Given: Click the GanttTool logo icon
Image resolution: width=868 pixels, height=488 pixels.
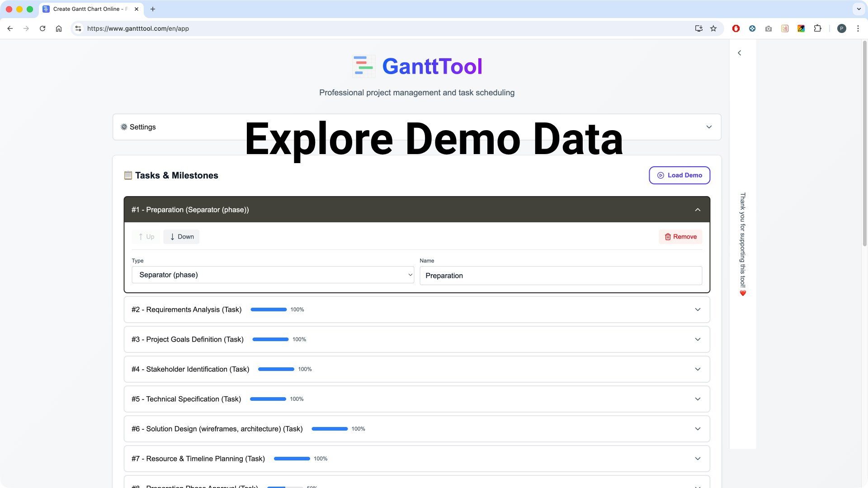Looking at the screenshot, I should [363, 66].
